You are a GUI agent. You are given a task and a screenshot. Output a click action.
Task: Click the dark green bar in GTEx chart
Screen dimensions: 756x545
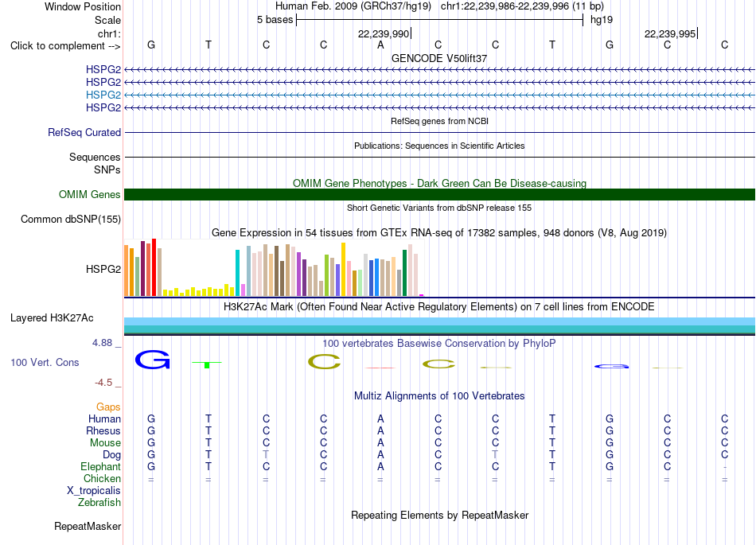[404, 273]
